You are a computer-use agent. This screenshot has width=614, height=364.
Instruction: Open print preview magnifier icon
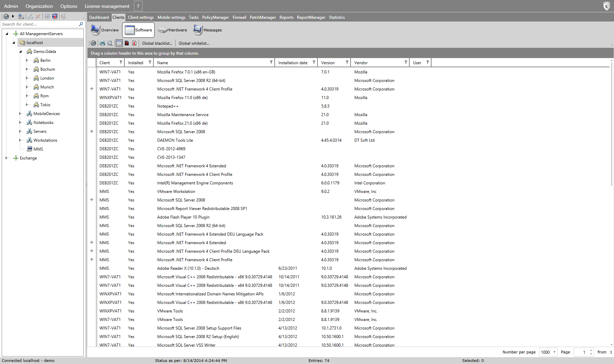(110, 43)
